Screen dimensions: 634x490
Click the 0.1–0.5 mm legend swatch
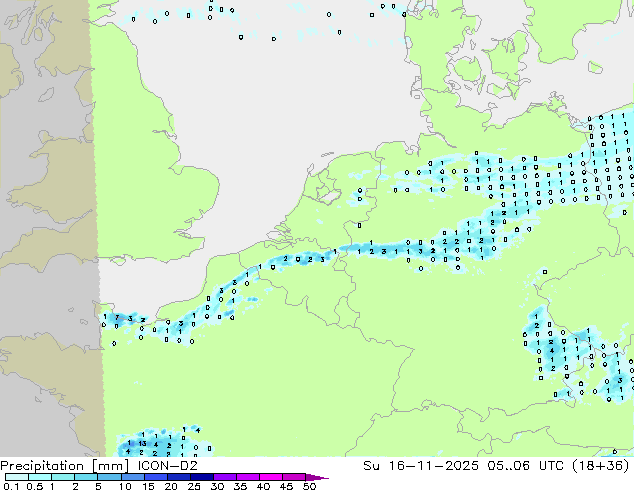[x=17, y=477]
